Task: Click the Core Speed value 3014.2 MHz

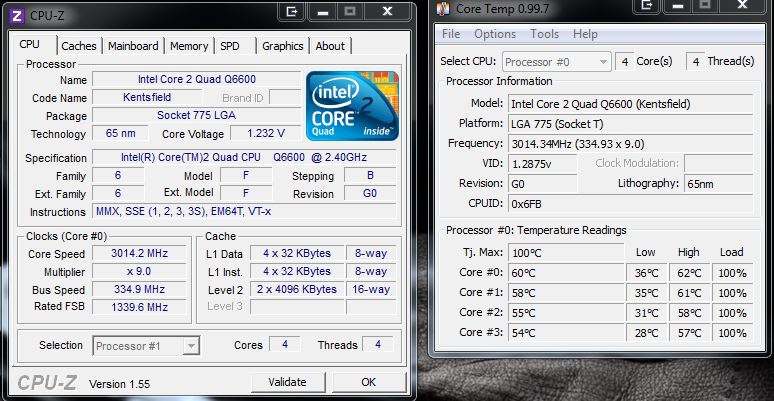Action: tap(139, 253)
